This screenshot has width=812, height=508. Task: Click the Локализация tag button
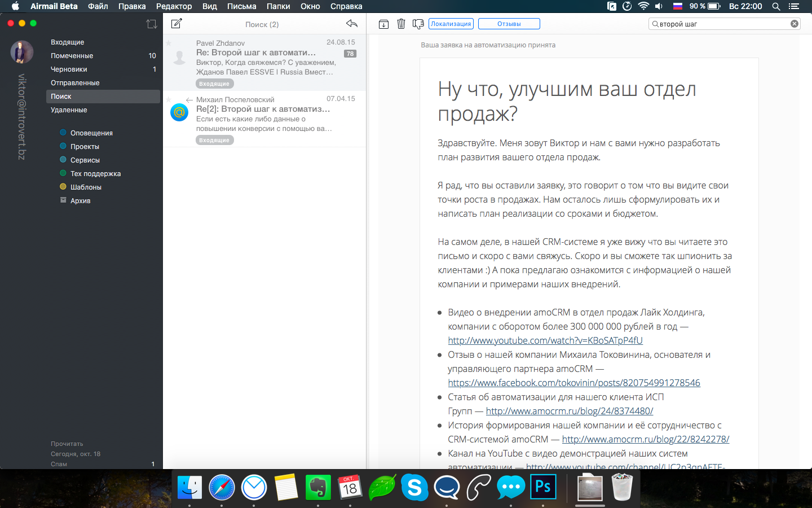click(x=451, y=24)
